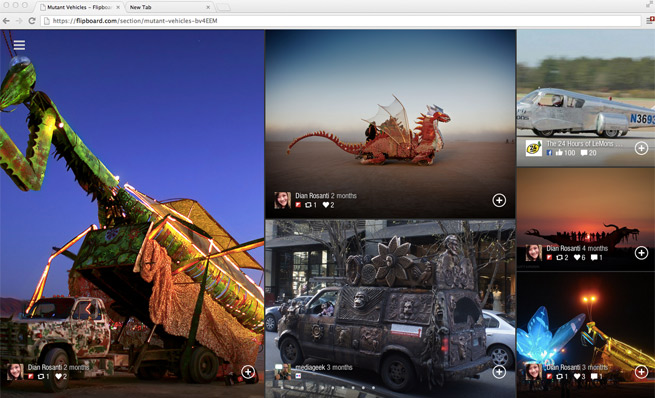Like the dragon vehicle post heart icon

click(325, 205)
